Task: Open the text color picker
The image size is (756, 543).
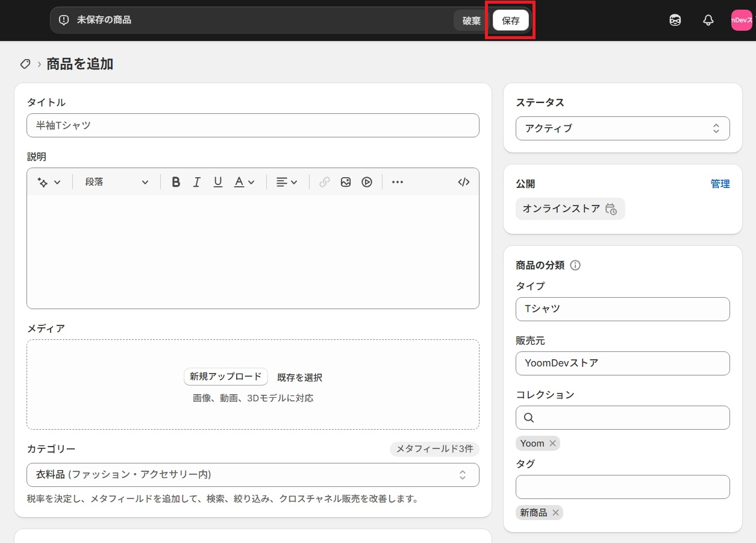Action: point(244,182)
